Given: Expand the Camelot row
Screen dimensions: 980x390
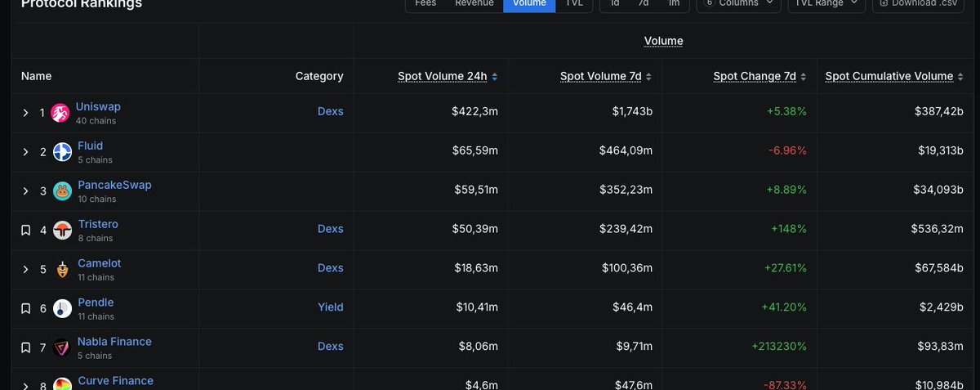Looking at the screenshot, I should click(25, 270).
